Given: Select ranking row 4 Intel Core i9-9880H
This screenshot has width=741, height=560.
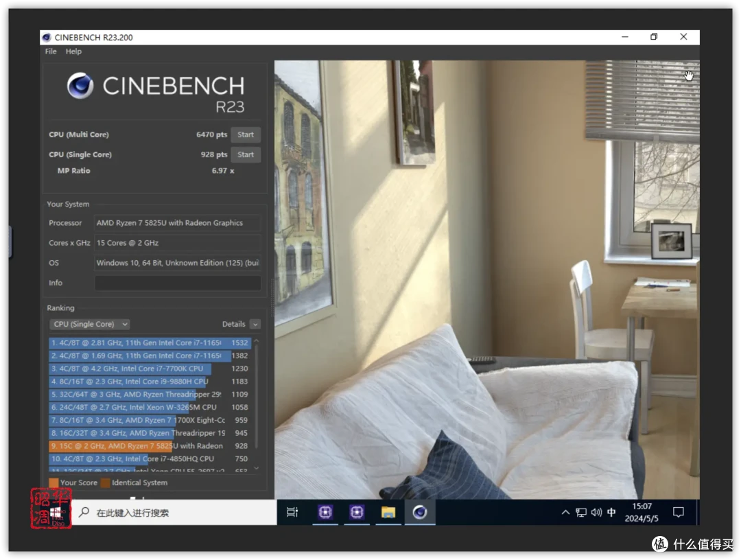Looking at the screenshot, I should (150, 382).
